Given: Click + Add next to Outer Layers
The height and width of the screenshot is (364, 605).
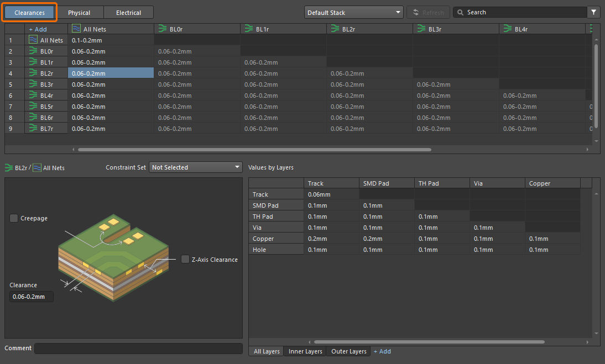Looking at the screenshot, I should (x=382, y=351).
